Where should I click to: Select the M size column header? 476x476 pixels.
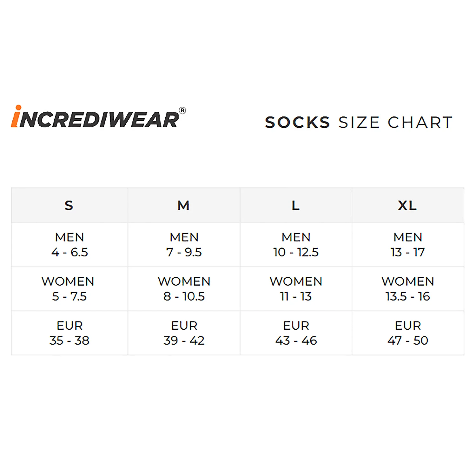click(184, 206)
